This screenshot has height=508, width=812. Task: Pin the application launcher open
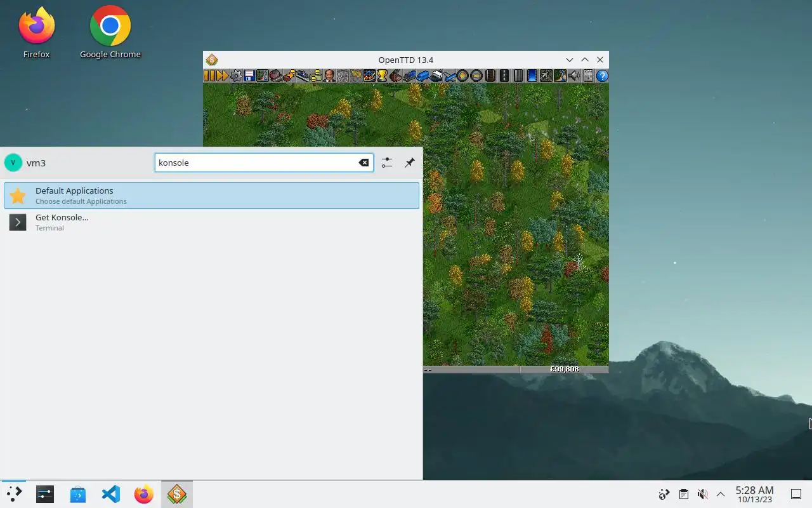(410, 163)
